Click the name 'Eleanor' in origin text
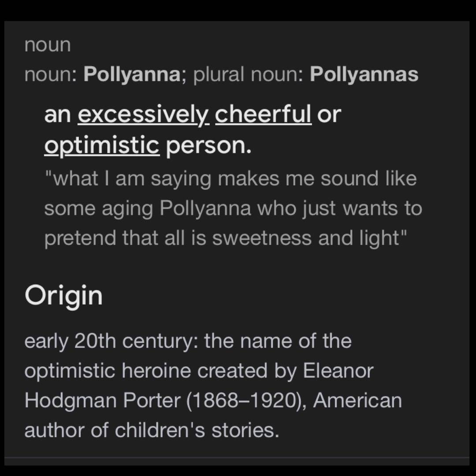 point(338,371)
